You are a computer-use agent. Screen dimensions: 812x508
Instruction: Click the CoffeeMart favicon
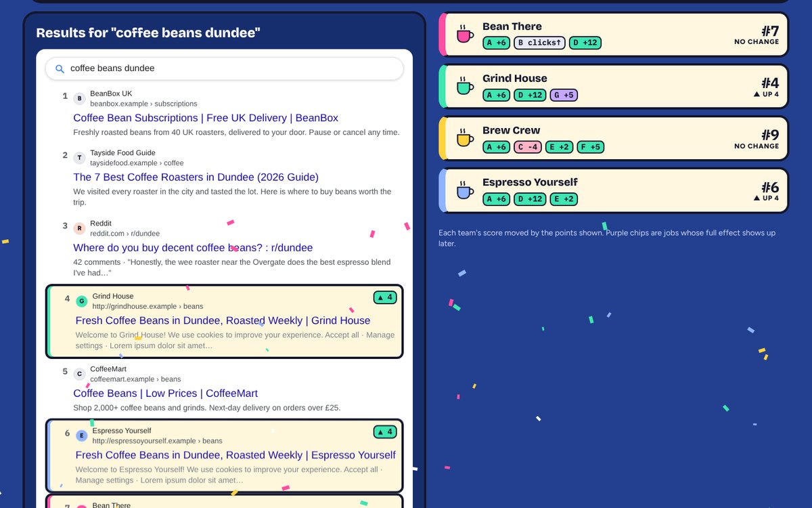[79, 374]
